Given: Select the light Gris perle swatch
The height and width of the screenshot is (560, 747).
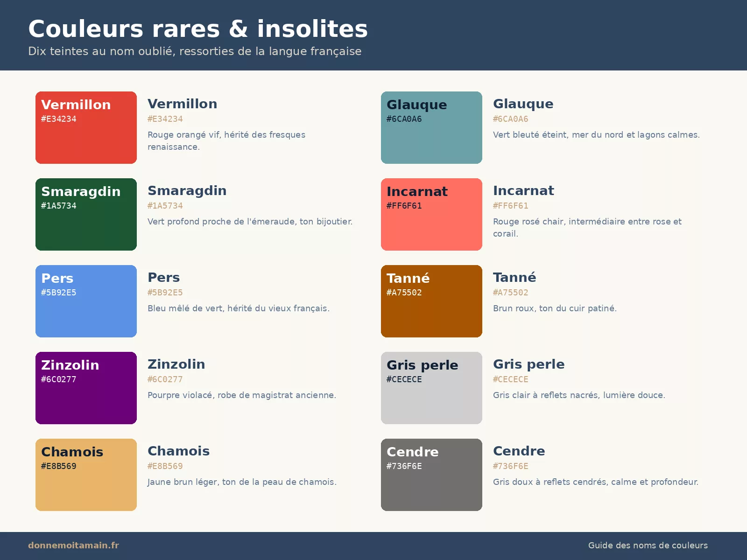Looking at the screenshot, I should tap(431, 388).
